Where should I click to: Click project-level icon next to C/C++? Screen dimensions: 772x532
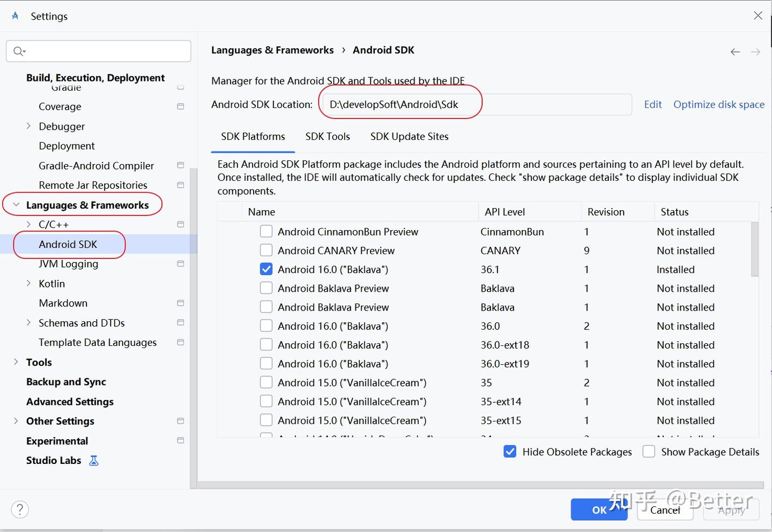181,225
